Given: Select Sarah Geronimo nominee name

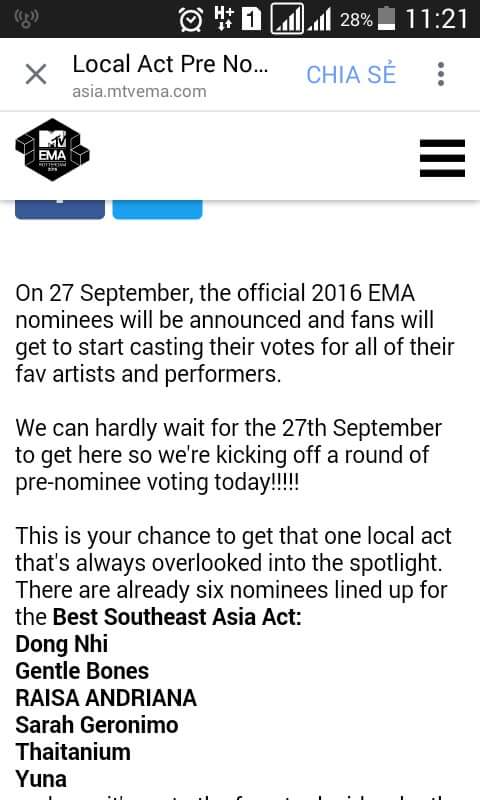Looking at the screenshot, I should pyautogui.click(x=97, y=725).
